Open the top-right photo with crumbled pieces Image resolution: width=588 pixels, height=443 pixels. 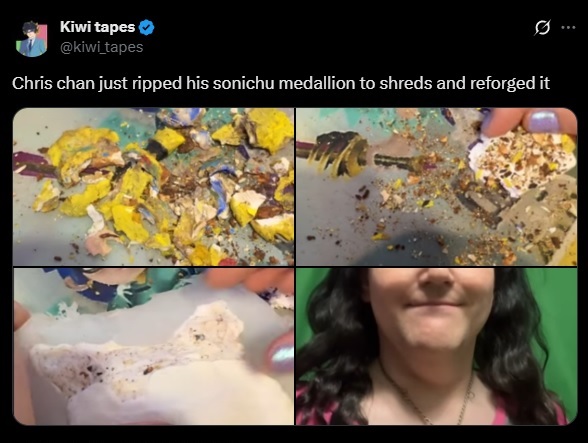click(x=436, y=187)
